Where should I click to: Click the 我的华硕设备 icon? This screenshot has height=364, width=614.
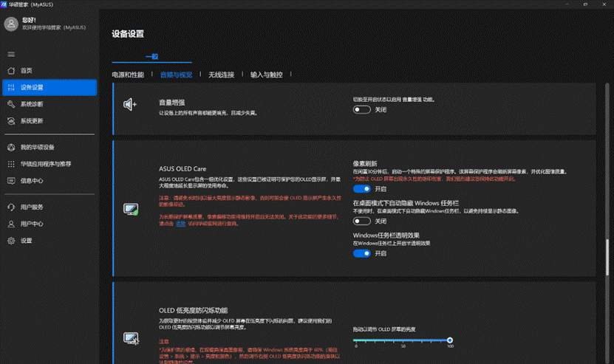(11, 147)
